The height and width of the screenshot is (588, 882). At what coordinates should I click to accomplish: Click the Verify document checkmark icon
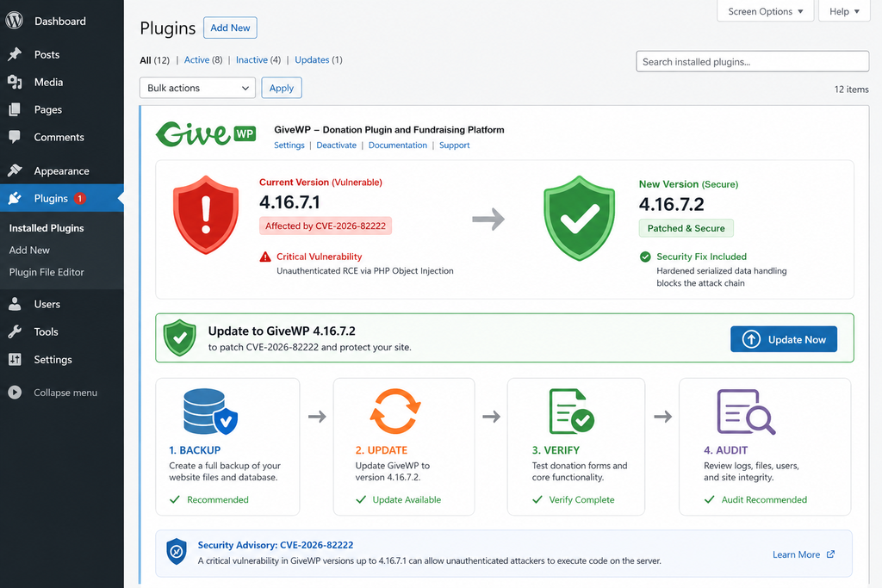[572, 412]
